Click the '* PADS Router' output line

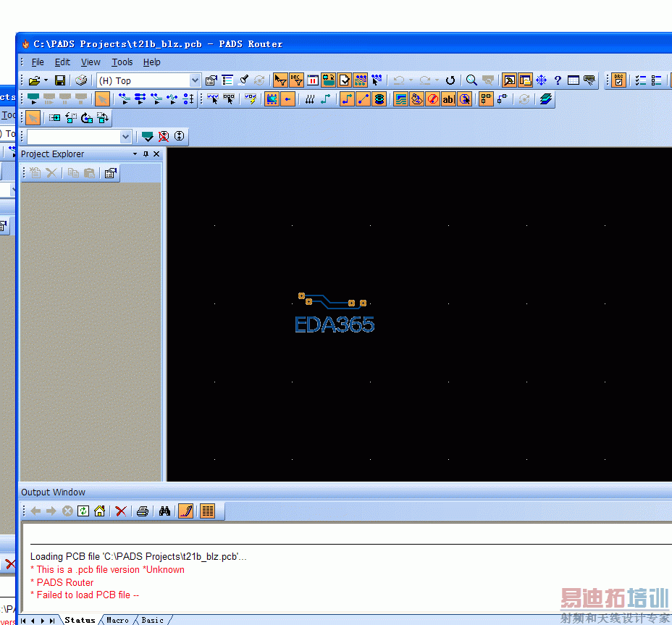(62, 582)
